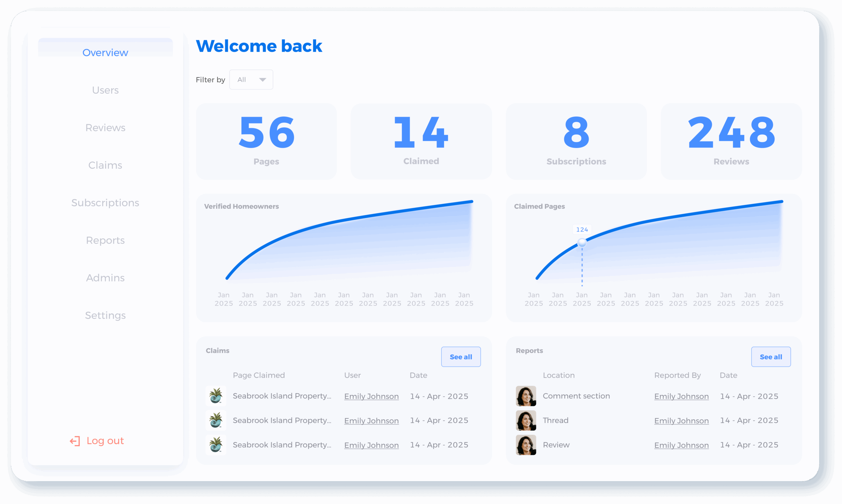Open Emily Johnson link in third claim row
This screenshot has width=842, height=504.
[x=371, y=445]
